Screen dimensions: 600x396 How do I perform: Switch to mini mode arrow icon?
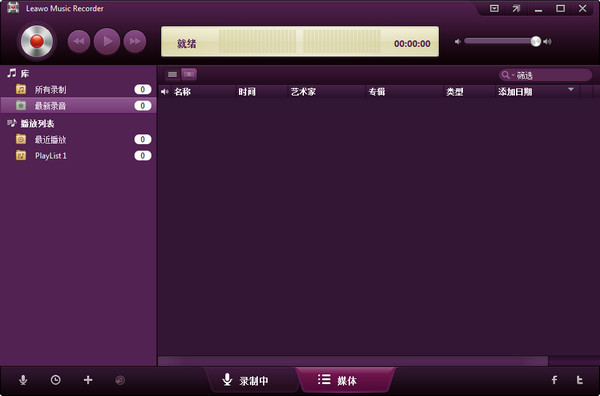click(x=516, y=8)
